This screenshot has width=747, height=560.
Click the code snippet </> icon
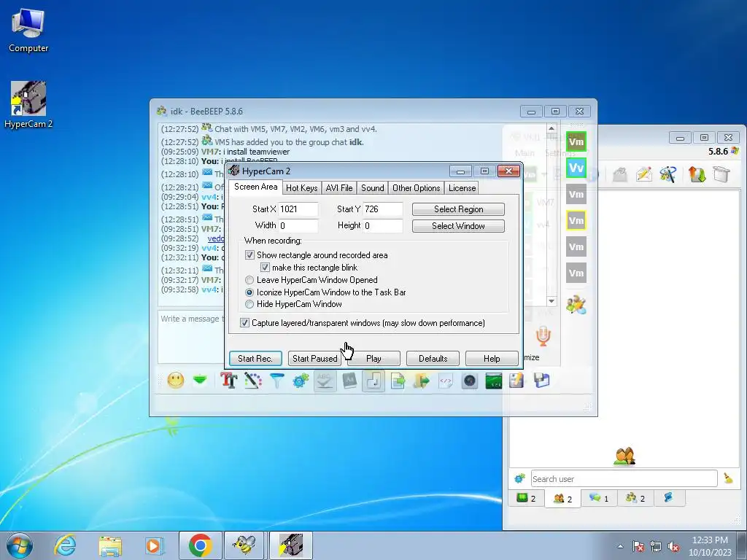tap(446, 380)
